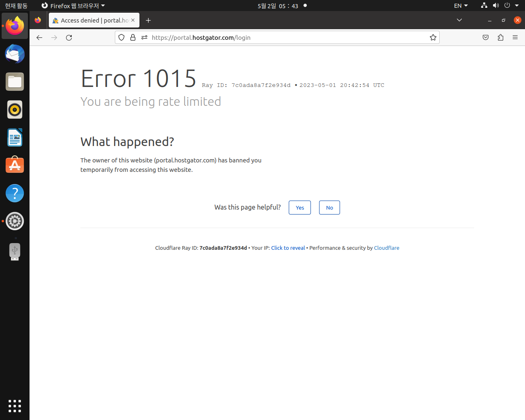Screen dimensions: 525x420
Task: Open a new tab with plus button
Action: click(x=148, y=20)
